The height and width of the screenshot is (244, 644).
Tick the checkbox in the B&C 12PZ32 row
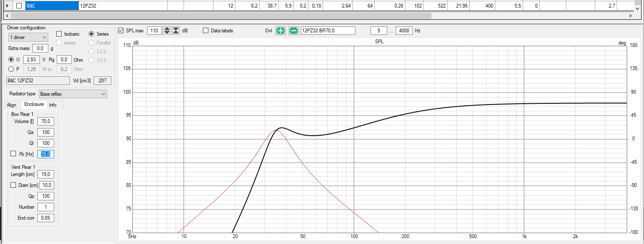pos(19,6)
